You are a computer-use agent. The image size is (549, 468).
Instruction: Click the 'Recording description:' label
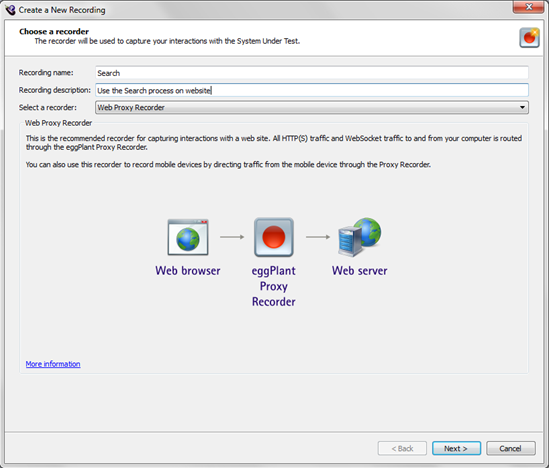coord(55,90)
